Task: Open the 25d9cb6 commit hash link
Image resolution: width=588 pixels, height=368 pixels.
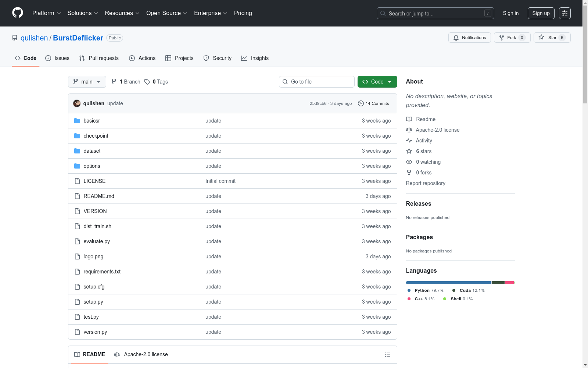Action: (x=318, y=103)
